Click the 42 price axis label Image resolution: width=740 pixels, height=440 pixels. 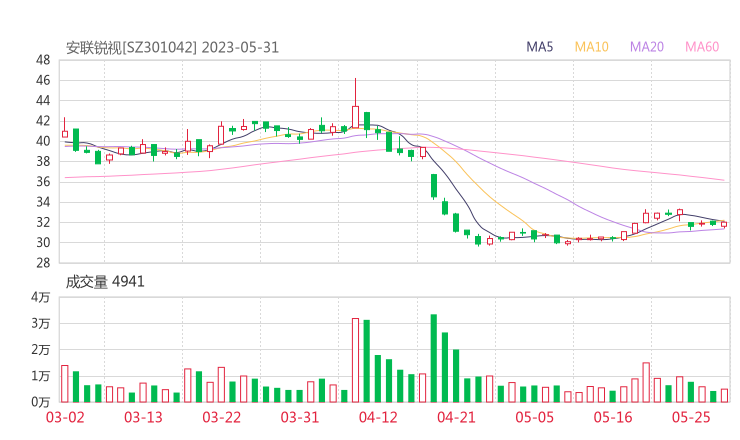pos(43,121)
